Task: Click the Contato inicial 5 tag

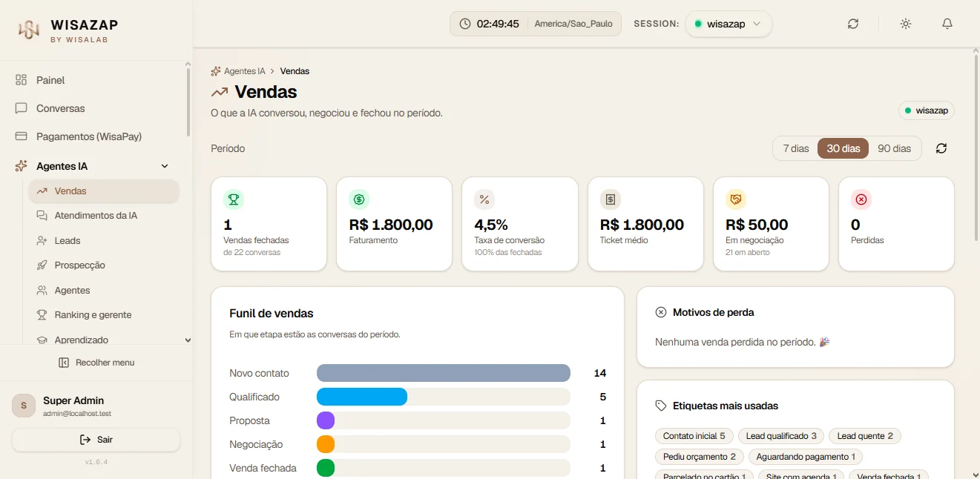Action: (694, 436)
